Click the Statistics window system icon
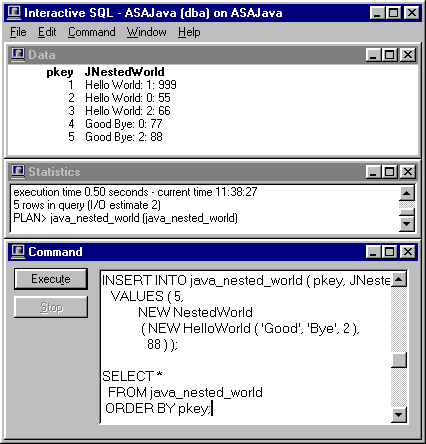This screenshot has width=426, height=444. (x=18, y=172)
